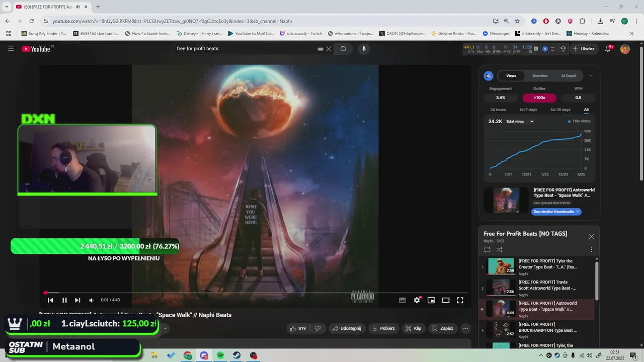Open the Total views dropdown

click(x=520, y=121)
